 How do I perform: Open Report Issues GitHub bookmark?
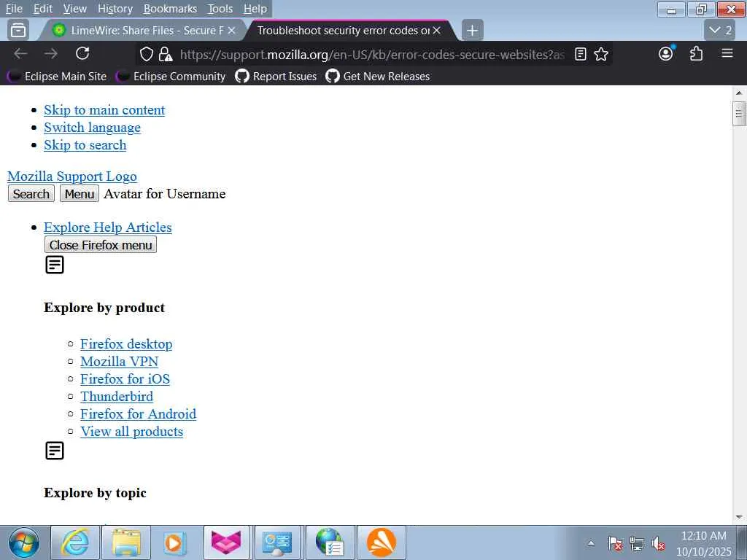pyautogui.click(x=276, y=76)
